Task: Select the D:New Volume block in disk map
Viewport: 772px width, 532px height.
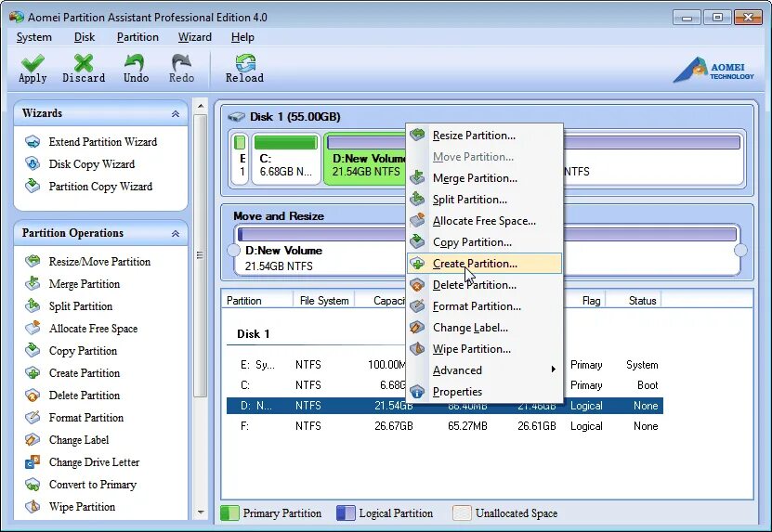Action: point(365,159)
